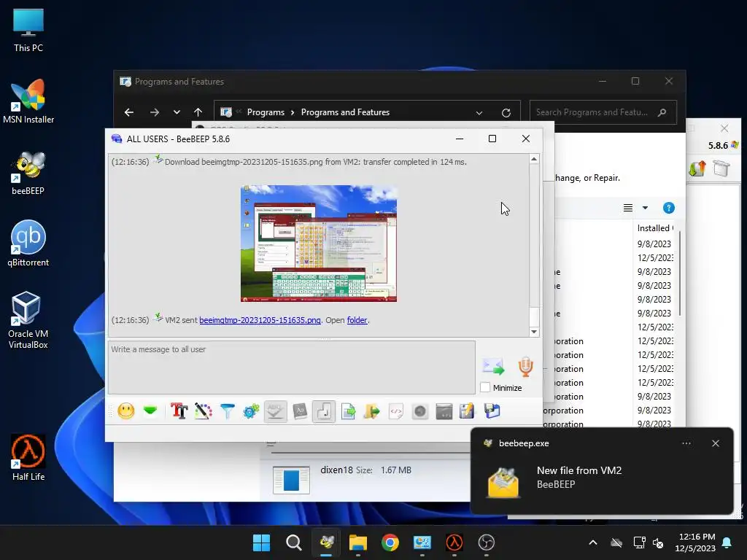747x560 pixels.
Task: Click the send message arrow button
Action: pyautogui.click(x=493, y=366)
